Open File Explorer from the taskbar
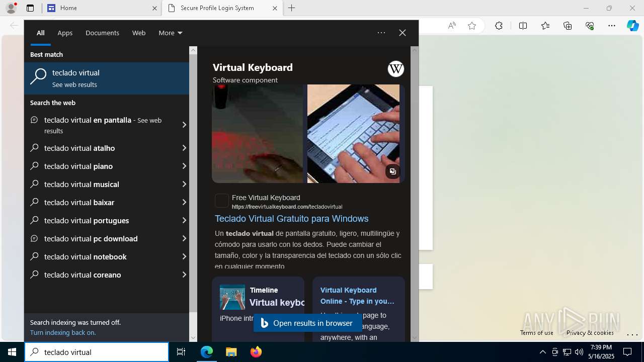The width and height of the screenshot is (644, 362). pyautogui.click(x=231, y=352)
